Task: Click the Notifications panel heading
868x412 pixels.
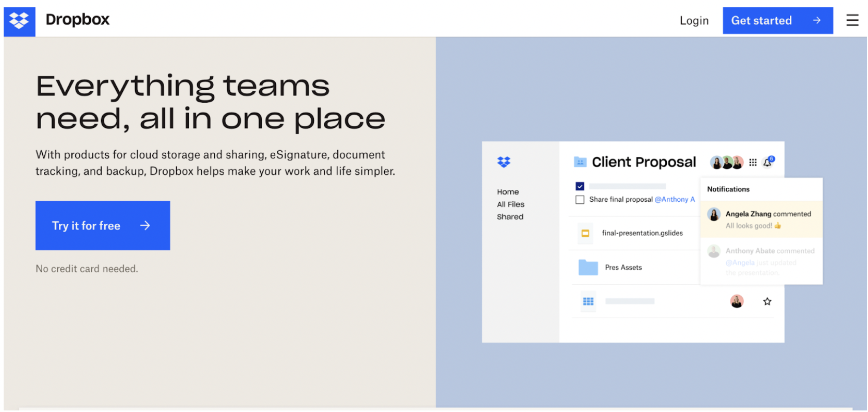Action: 728,189
